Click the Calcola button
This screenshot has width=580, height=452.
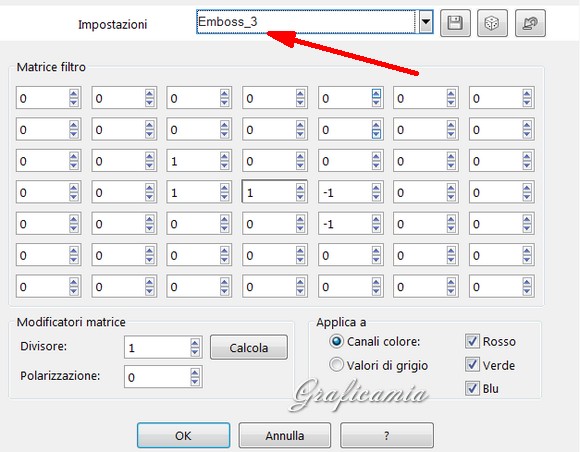pos(249,347)
